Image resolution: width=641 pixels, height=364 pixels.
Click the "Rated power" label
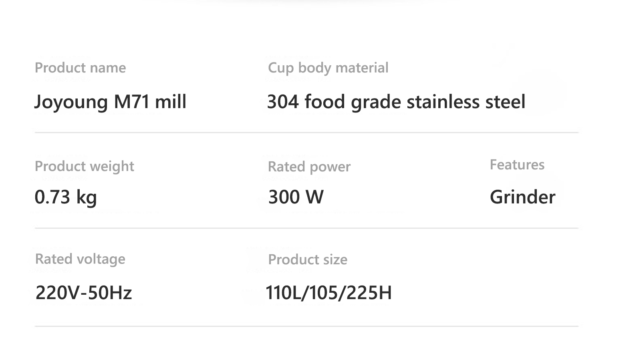click(309, 167)
